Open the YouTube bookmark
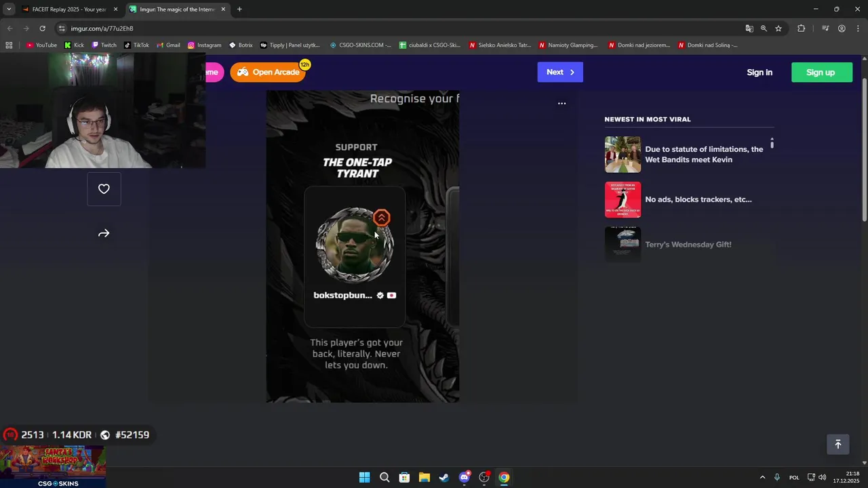 [41, 45]
